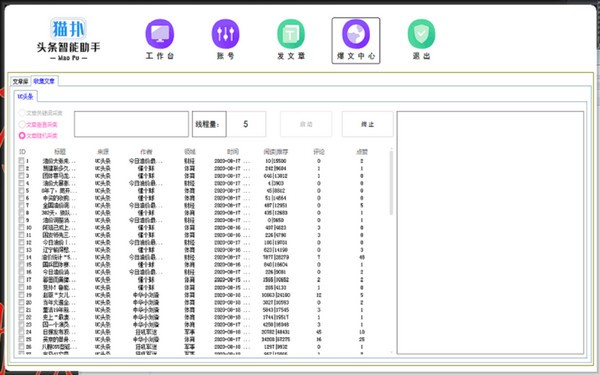Click the 时间 time column header
This screenshot has width=600, height=375.
point(233,152)
